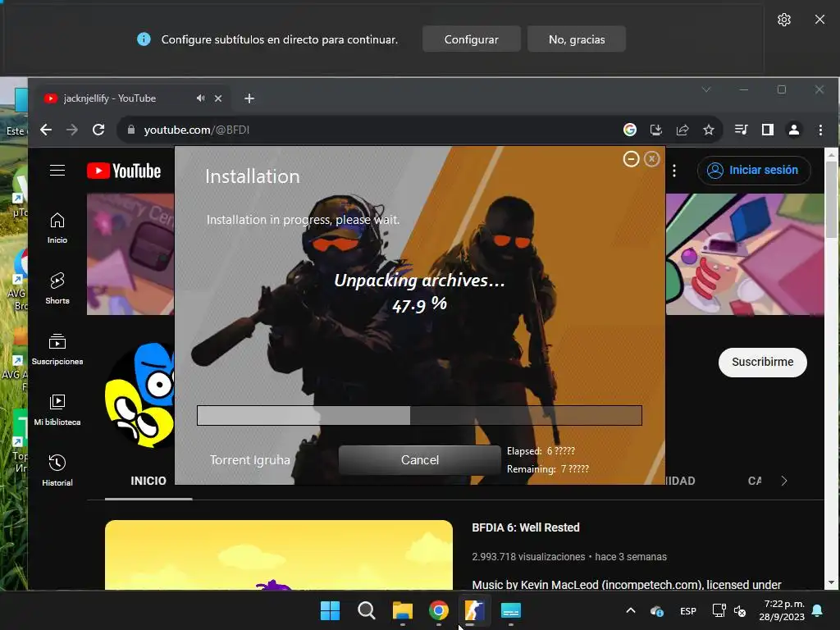Click the Suscribirme button

[762, 362]
